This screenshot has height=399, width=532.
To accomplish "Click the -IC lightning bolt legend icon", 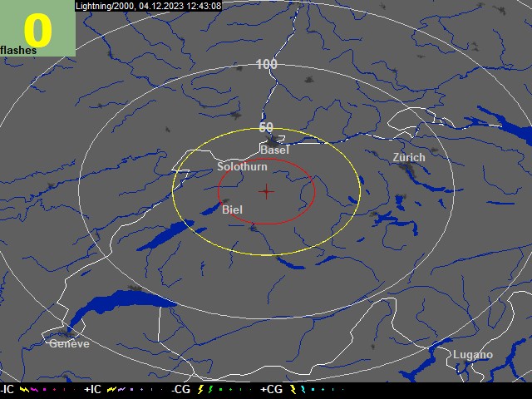I will coord(24,389).
